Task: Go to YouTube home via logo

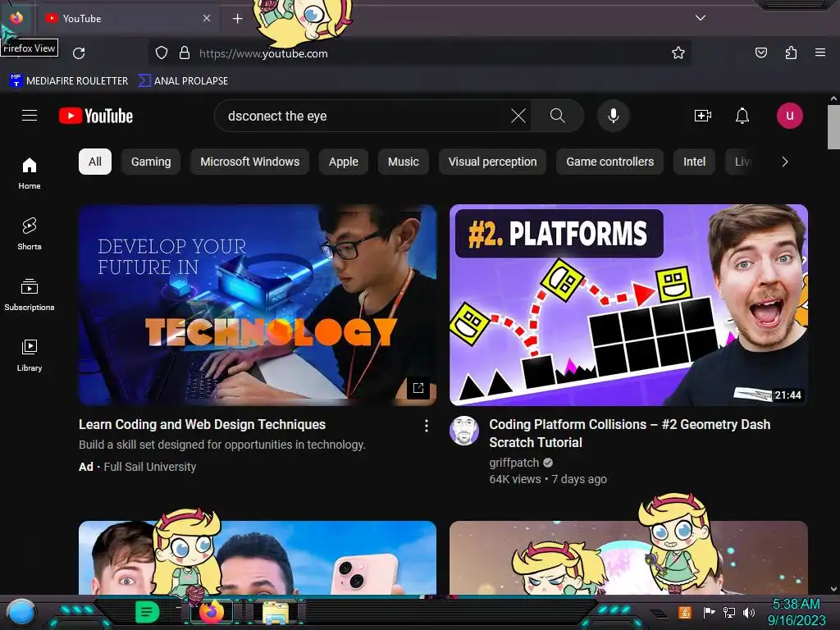Action: point(96,116)
